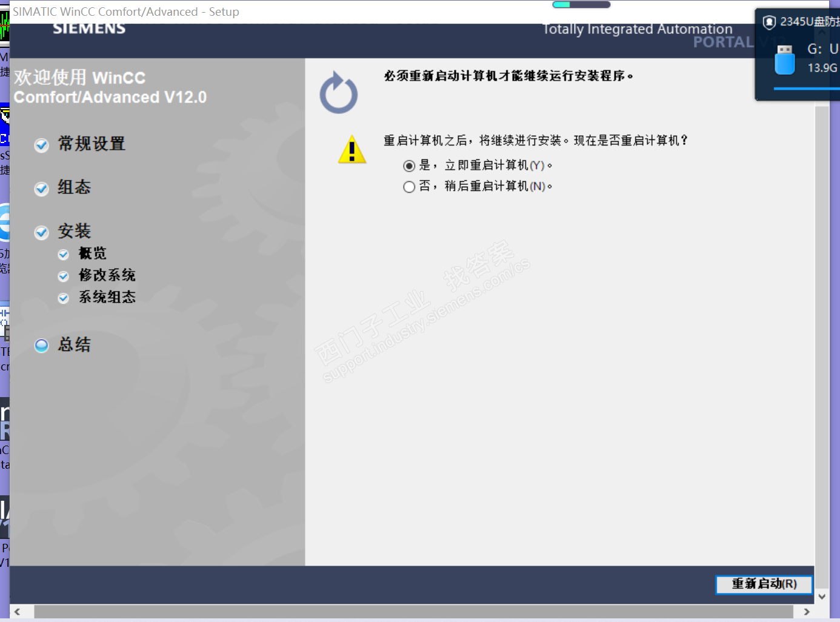840x622 pixels.
Task: Click the yellow warning triangle icon
Action: [352, 150]
